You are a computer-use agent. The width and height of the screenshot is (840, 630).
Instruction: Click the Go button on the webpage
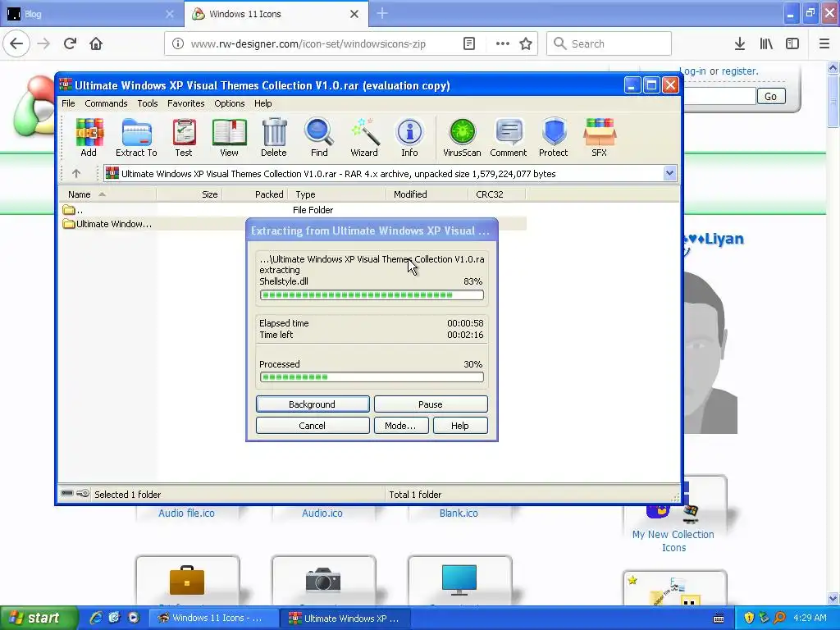coord(771,97)
